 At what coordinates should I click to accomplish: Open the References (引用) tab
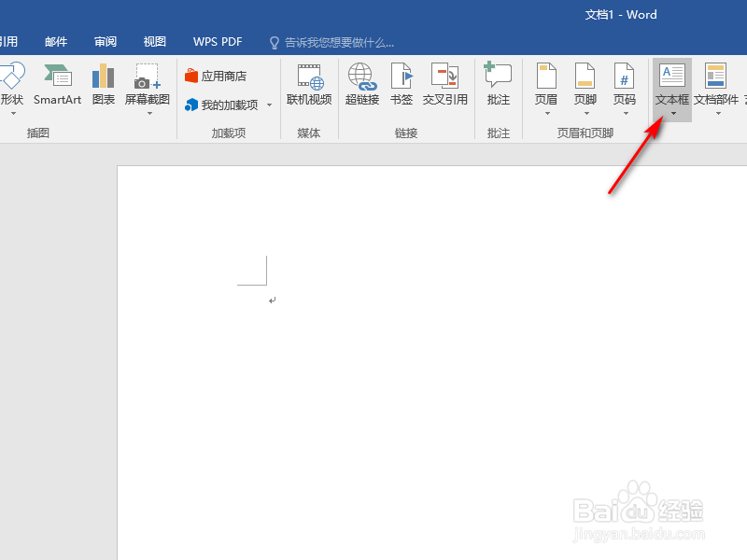click(x=8, y=42)
